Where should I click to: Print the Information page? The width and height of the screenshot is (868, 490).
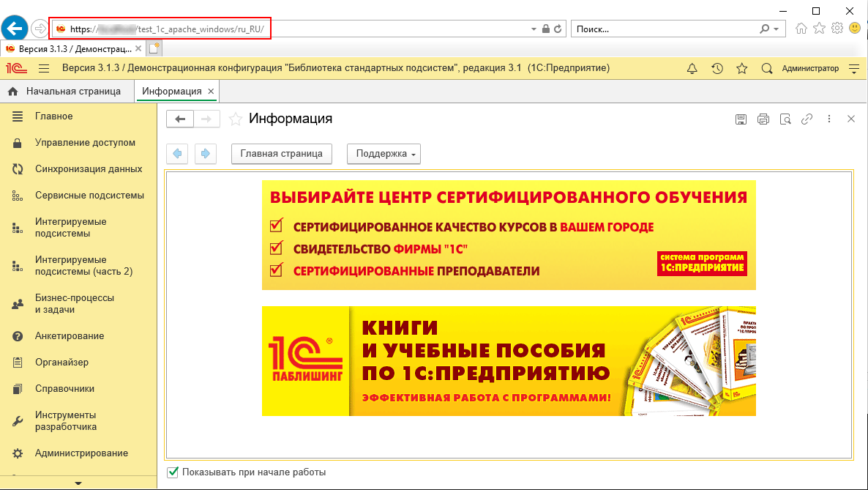click(763, 119)
